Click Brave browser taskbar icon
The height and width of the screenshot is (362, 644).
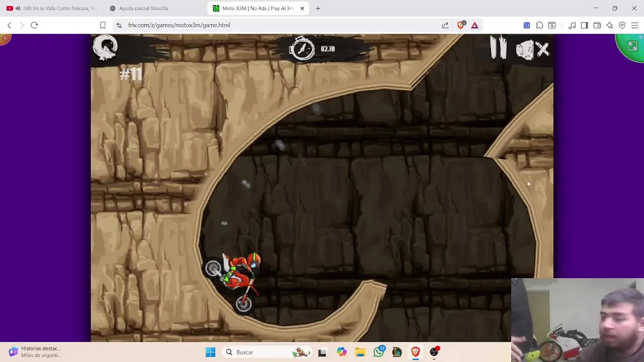(x=415, y=352)
